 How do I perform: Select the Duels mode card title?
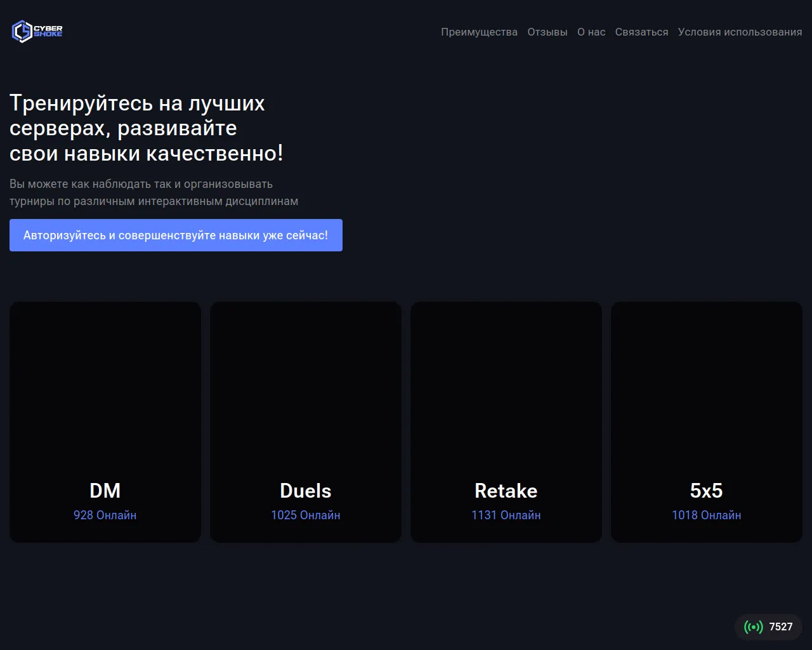point(305,491)
